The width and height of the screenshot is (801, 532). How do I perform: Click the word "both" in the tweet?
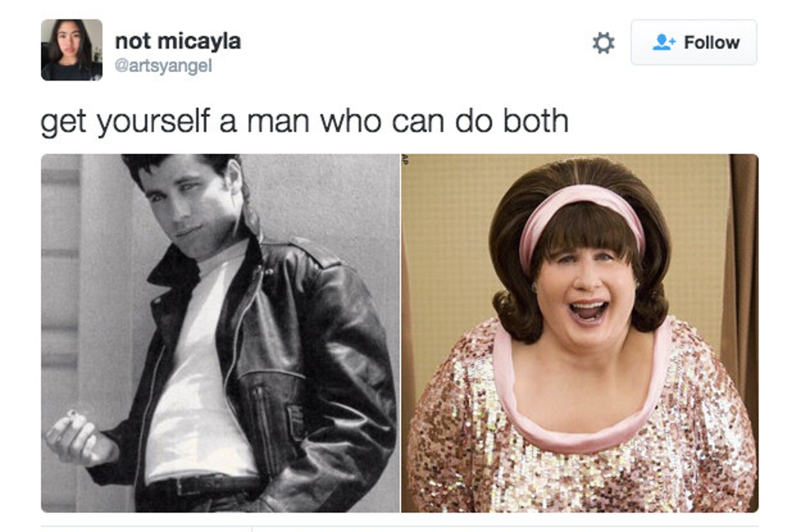[536, 120]
